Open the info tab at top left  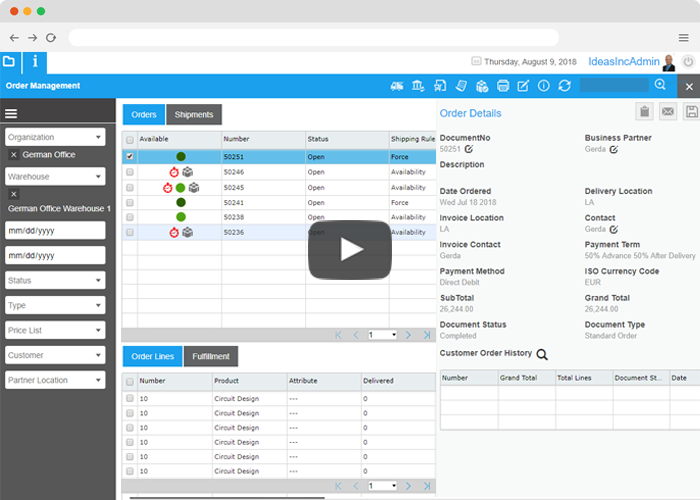[35, 62]
